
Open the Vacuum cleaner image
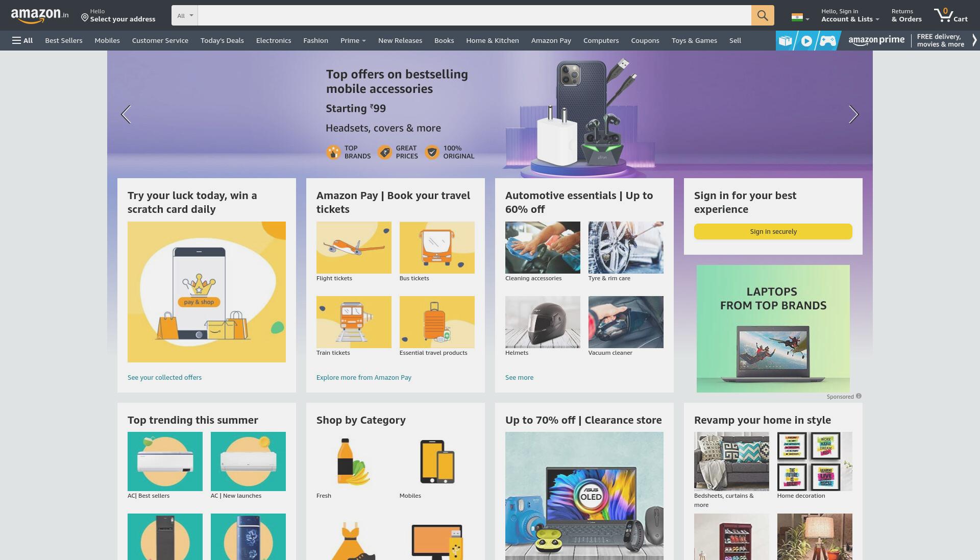coord(626,322)
